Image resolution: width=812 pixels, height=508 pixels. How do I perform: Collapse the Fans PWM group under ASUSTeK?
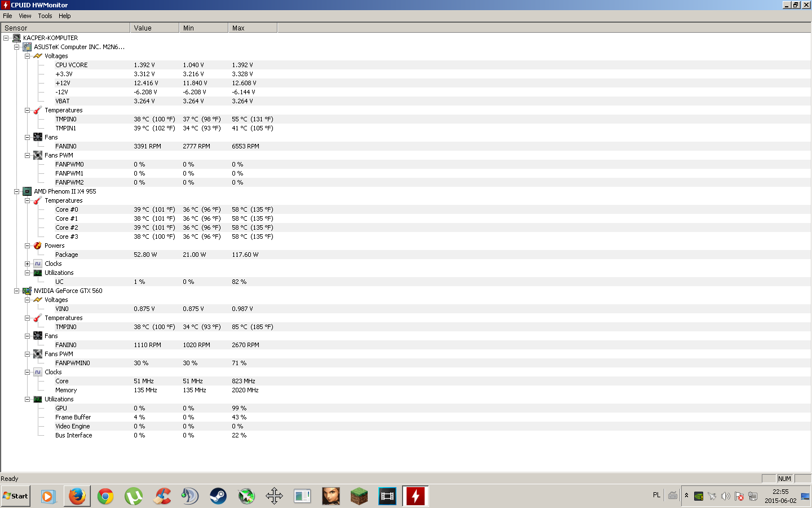point(27,155)
